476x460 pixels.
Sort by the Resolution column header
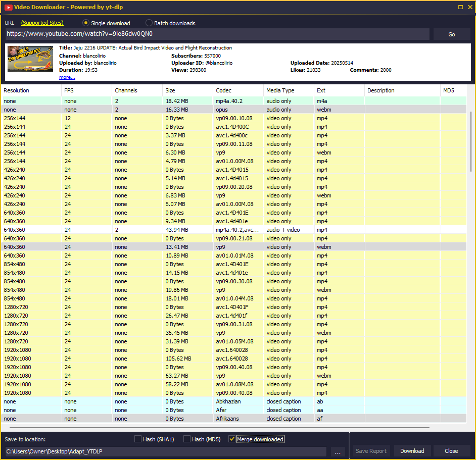coord(31,90)
